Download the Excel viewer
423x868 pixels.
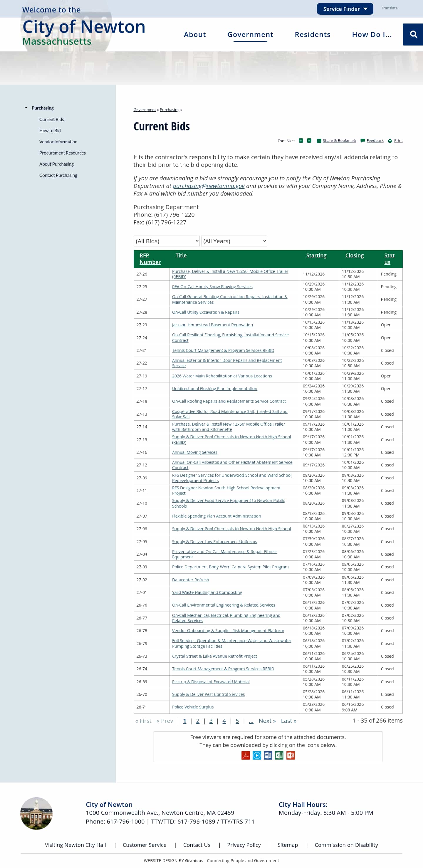(279, 755)
